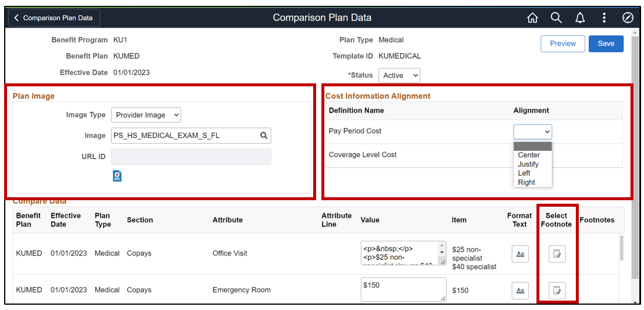Click the Preview button
This screenshot has width=644, height=310.
(x=562, y=43)
